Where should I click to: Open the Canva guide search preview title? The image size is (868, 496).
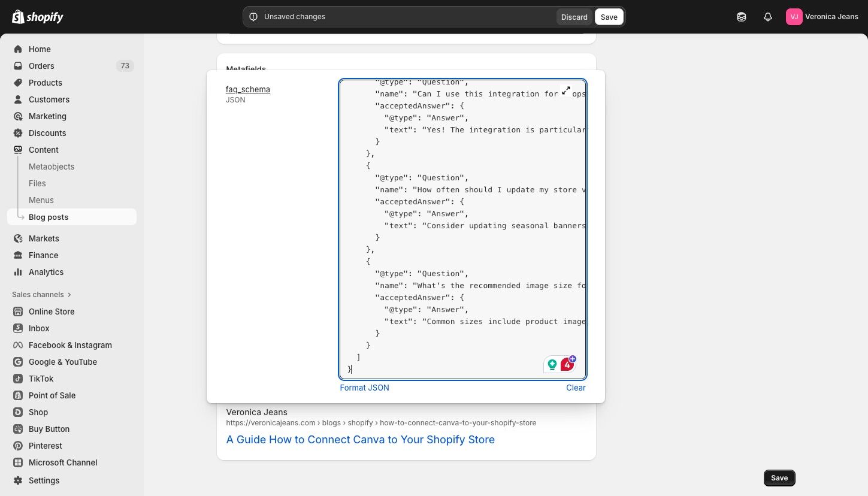point(361,440)
